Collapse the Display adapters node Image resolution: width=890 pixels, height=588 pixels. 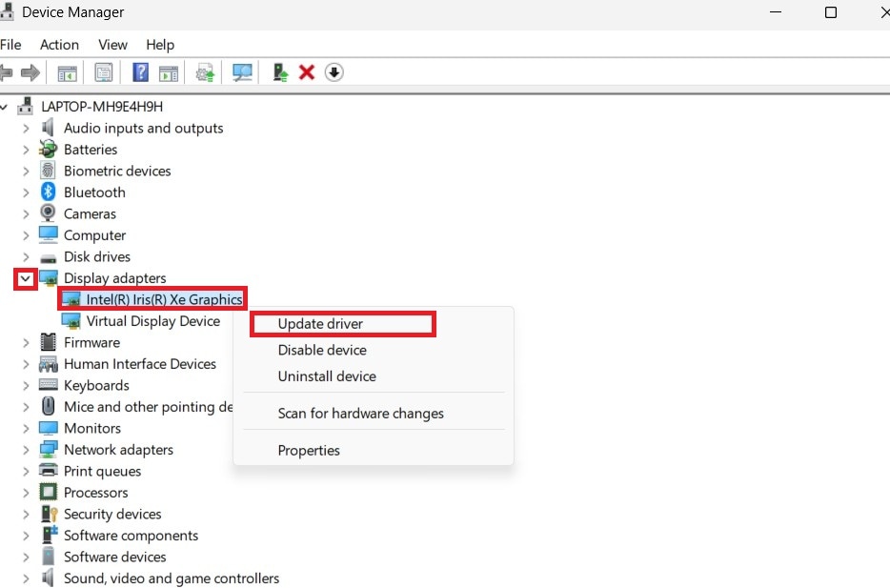click(26, 278)
